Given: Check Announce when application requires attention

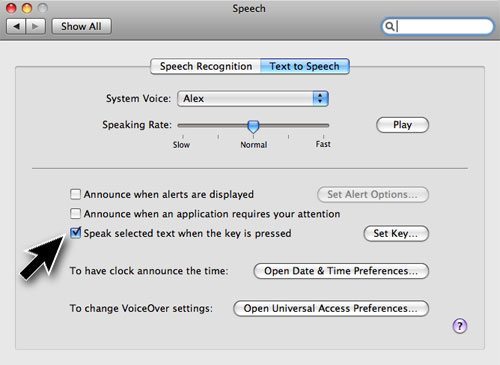Looking at the screenshot, I should [x=75, y=213].
